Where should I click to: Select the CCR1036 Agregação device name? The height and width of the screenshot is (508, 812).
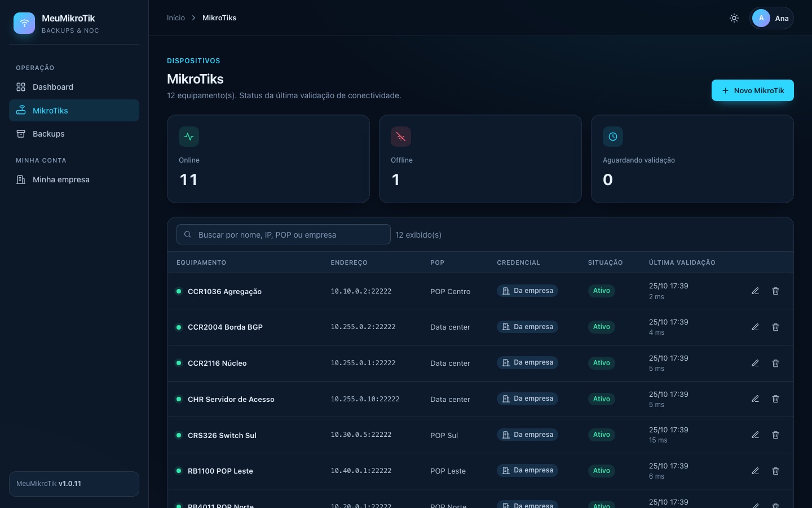(224, 291)
